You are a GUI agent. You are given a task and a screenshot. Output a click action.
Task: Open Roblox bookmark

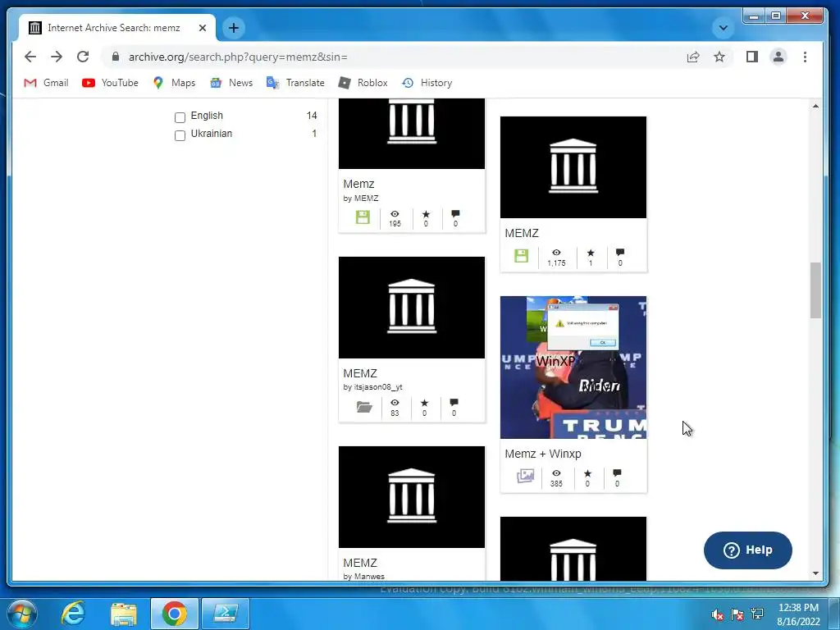pos(363,83)
